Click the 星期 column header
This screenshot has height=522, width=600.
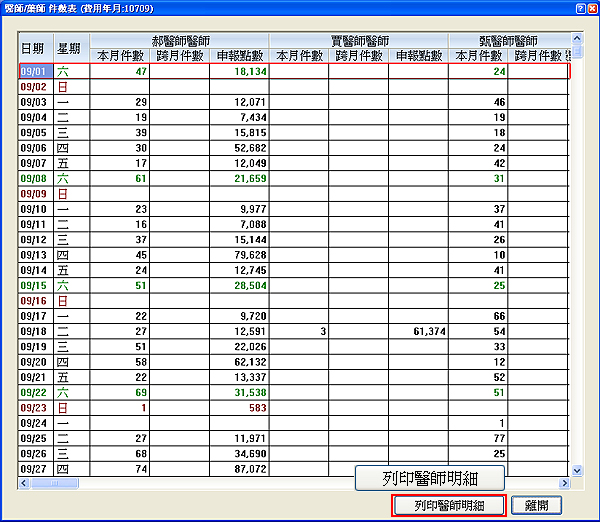(x=70, y=47)
